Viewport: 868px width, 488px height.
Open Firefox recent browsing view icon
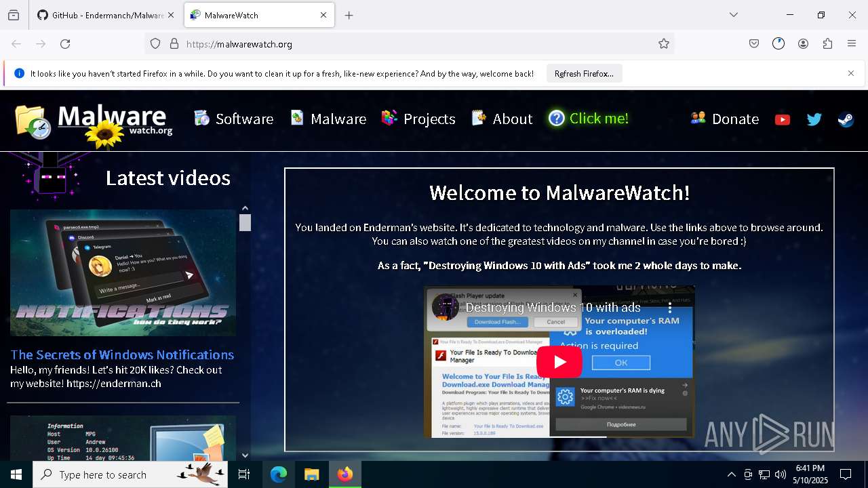[14, 15]
